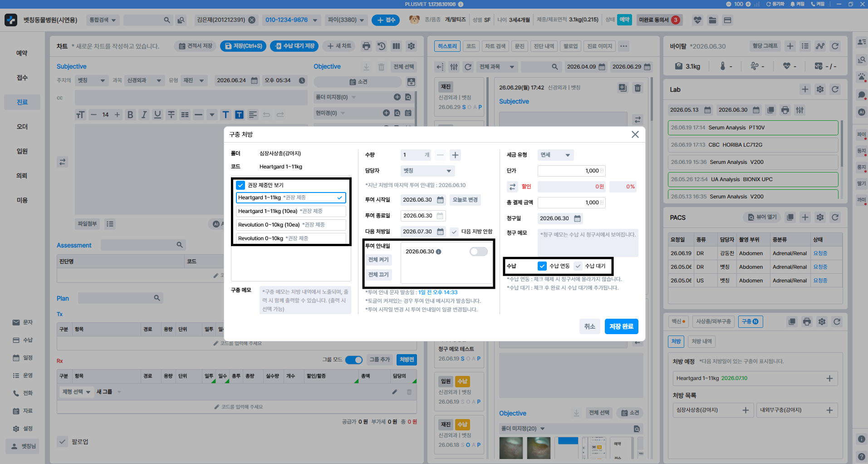The image size is (868, 464).
Task: Refresh the 바이탈 panel
Action: pos(835,46)
